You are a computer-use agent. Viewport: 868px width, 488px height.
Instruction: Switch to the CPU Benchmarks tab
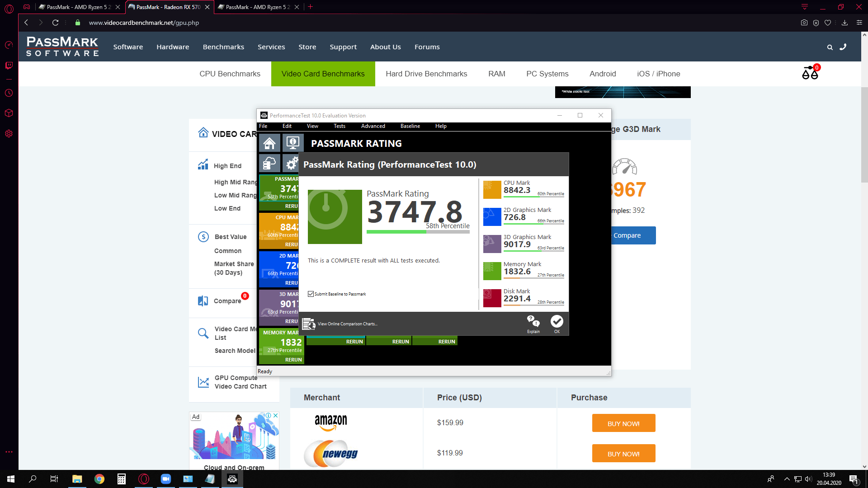tap(230, 74)
